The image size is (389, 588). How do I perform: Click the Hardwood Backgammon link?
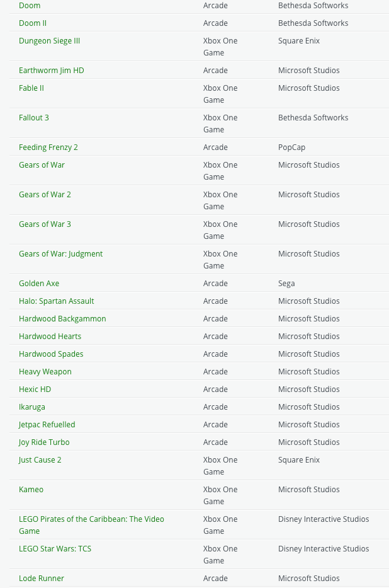coord(62,318)
